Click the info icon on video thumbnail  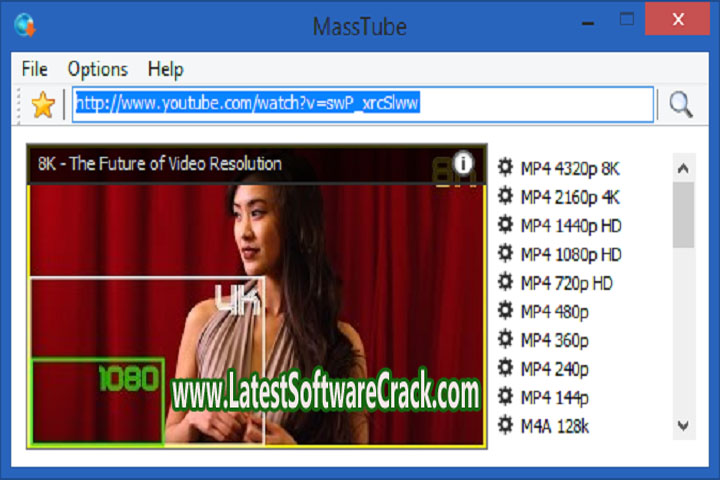tap(463, 163)
